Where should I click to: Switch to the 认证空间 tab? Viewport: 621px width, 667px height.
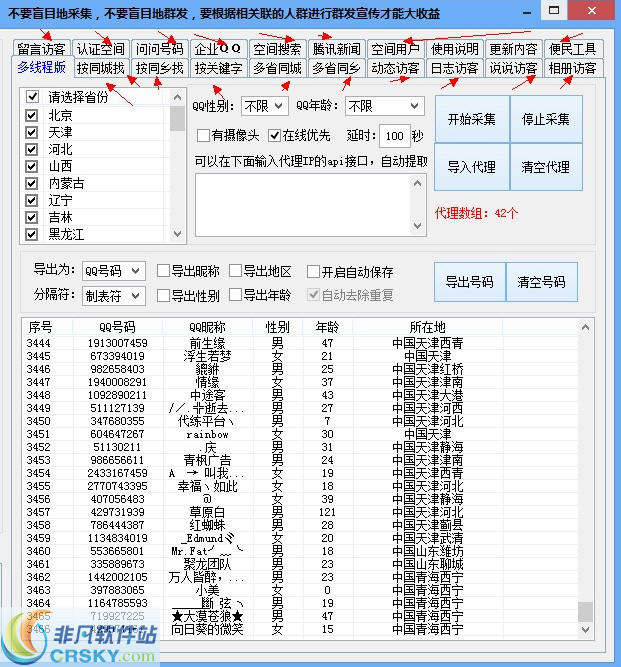pyautogui.click(x=100, y=49)
